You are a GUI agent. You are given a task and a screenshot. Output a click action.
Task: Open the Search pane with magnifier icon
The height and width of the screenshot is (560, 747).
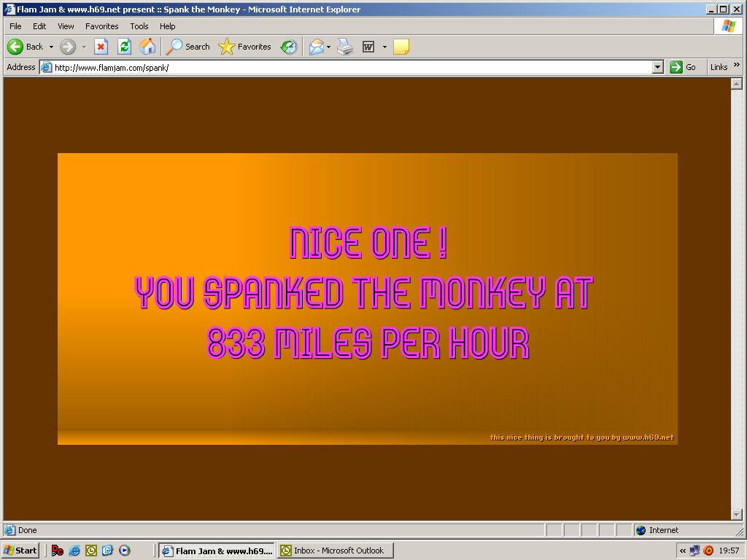pos(188,47)
